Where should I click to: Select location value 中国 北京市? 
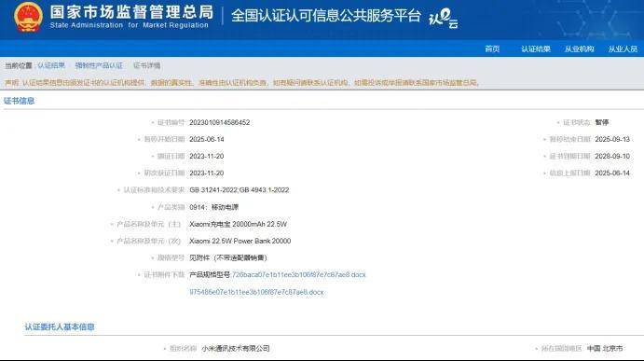pyautogui.click(x=605, y=348)
